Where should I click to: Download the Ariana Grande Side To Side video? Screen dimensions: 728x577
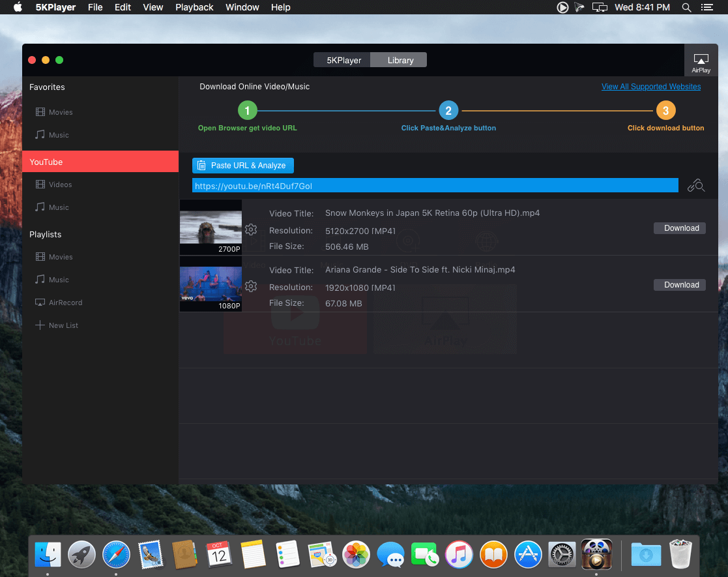tap(680, 285)
